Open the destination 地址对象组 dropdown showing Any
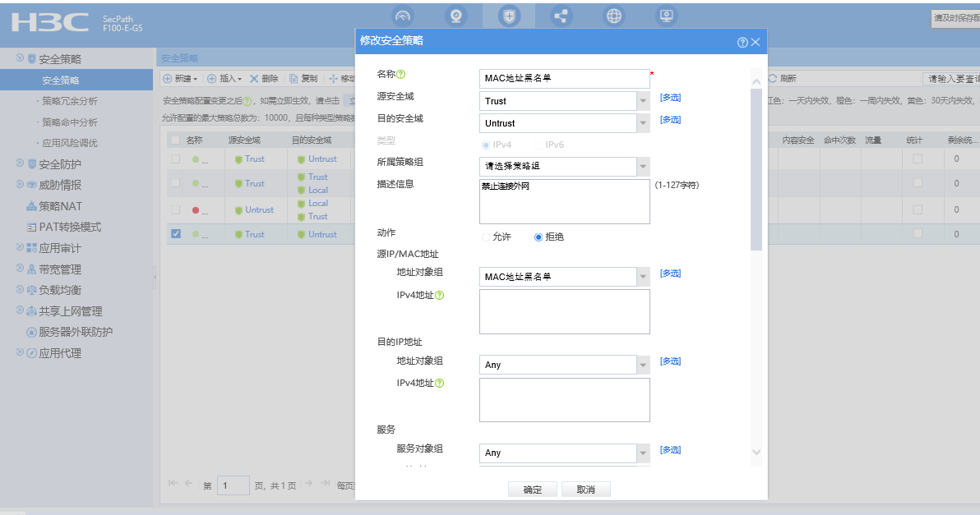 point(643,365)
